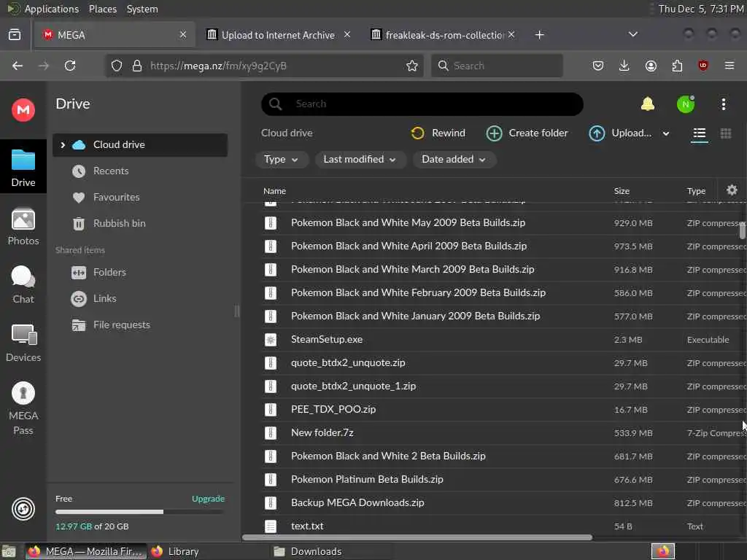Open the Pocket save icon
This screenshot has height=560, width=747.
[598, 66]
